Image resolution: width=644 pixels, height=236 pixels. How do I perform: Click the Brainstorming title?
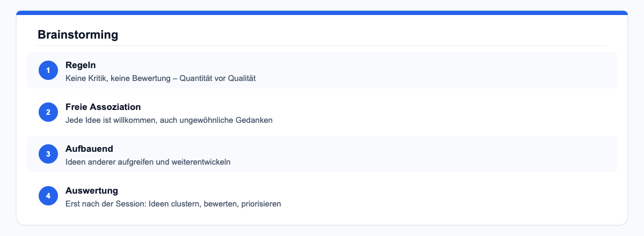pos(78,35)
